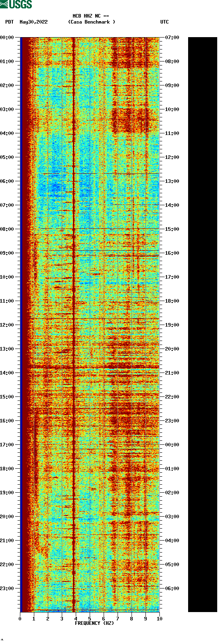Click the PDT time label 06:00

coord(7,181)
